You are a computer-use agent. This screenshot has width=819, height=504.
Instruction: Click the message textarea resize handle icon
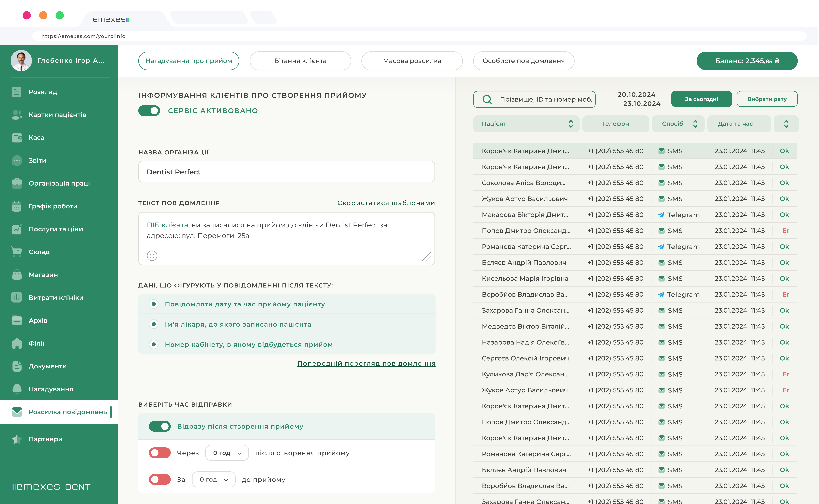pyautogui.click(x=426, y=257)
